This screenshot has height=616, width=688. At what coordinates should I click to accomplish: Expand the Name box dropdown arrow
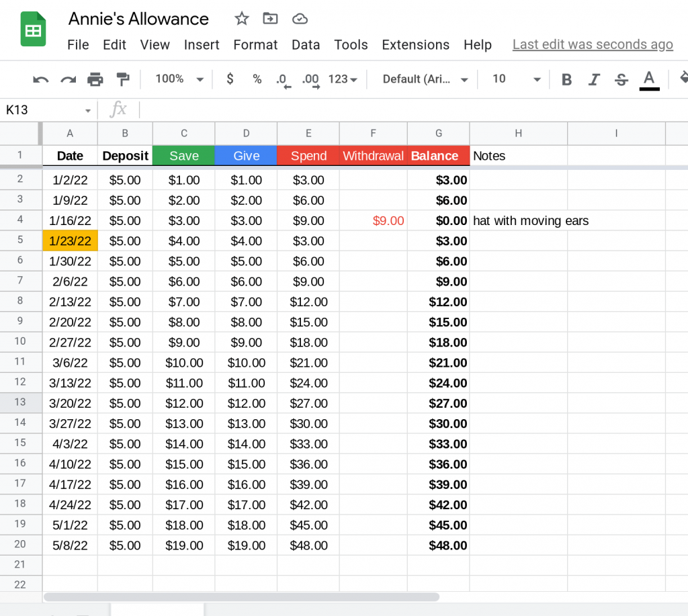(88, 111)
